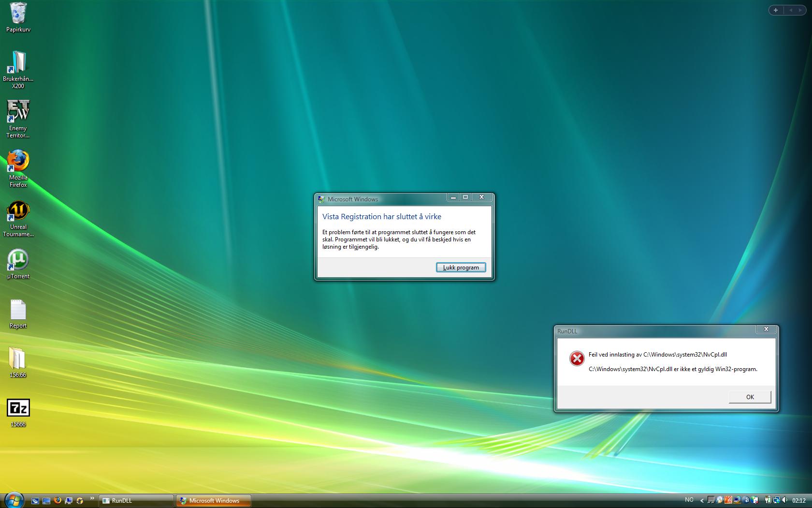Click 'Vista Registration har sluttet å virke' heading
Viewport: 812px width, 508px height.
pyautogui.click(x=382, y=217)
